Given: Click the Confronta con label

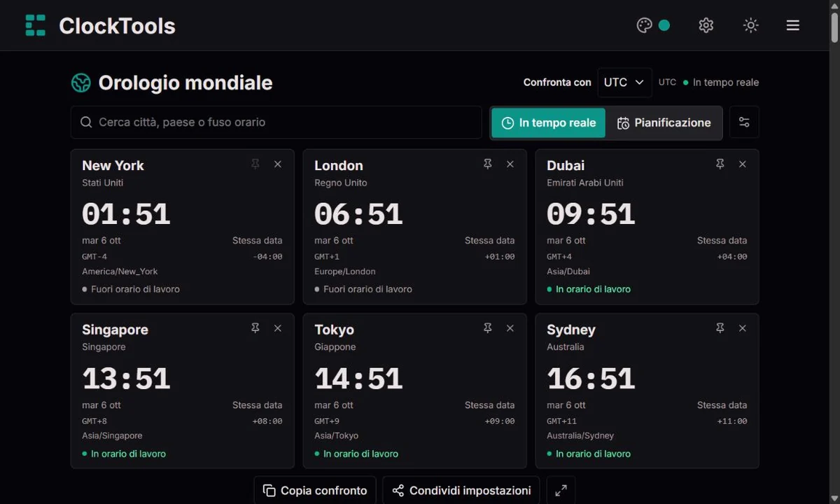Looking at the screenshot, I should [x=557, y=83].
